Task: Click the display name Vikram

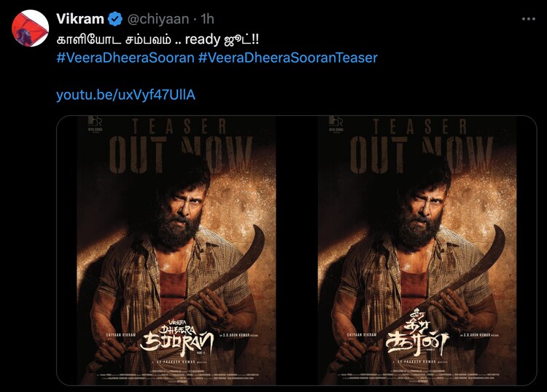Action: click(80, 19)
